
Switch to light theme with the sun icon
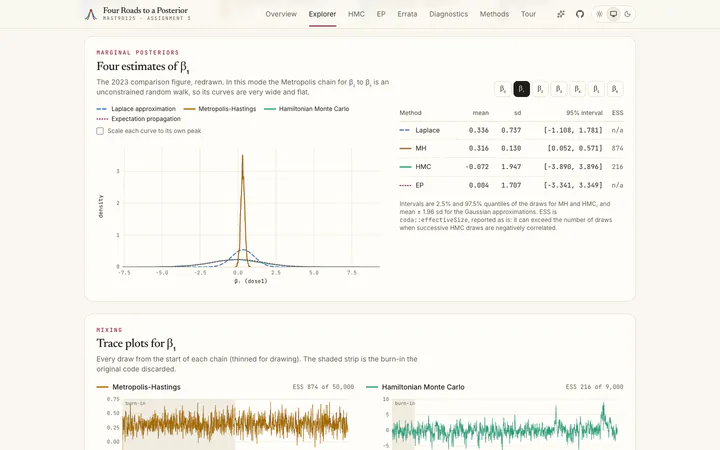click(x=599, y=14)
